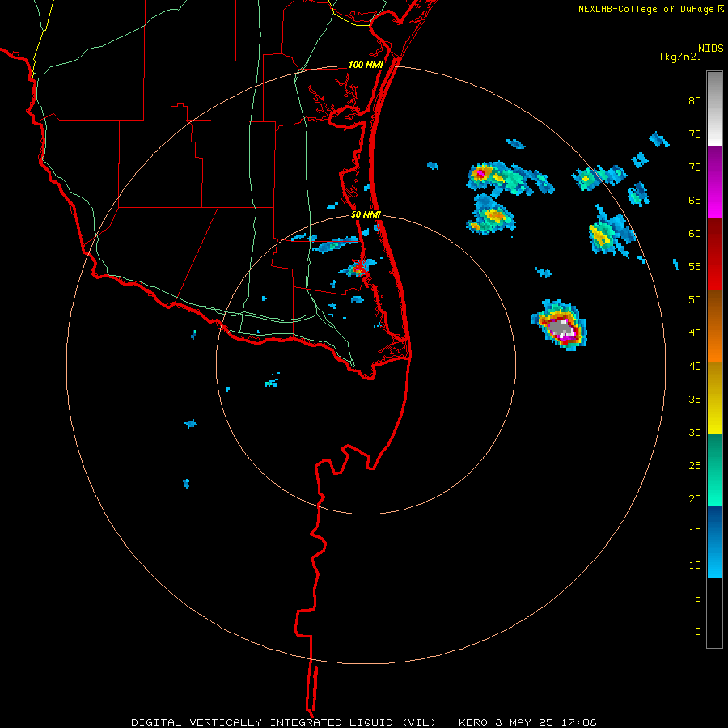728x728 pixels.
Task: Select the gray-white top segment of color bar
Action: 714,108
